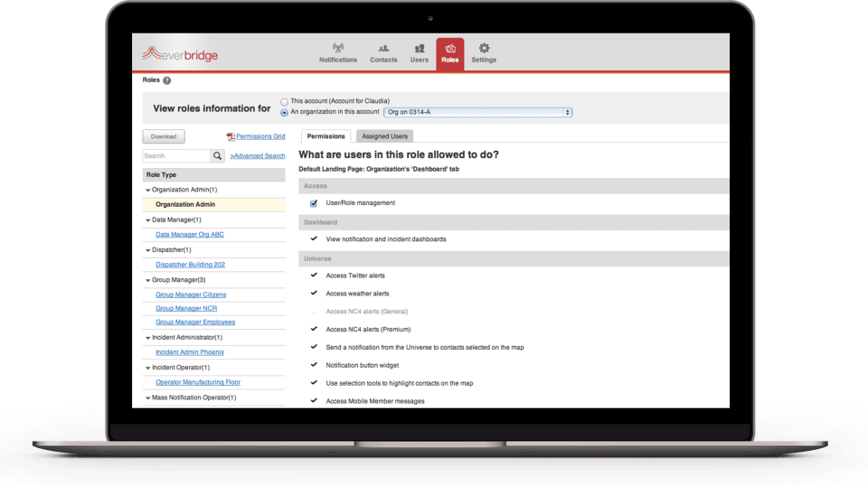Open the Data Manager Org ABC role
The image size is (868, 486).
coord(189,235)
